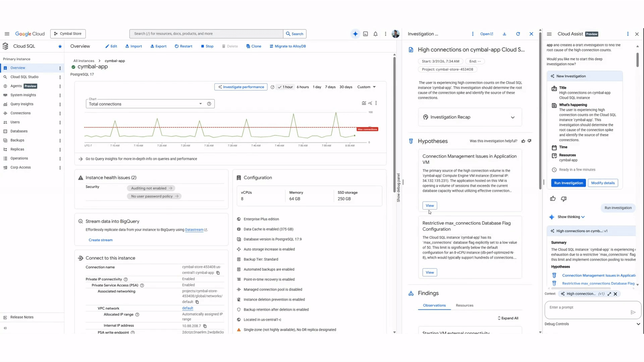Give thumbs up in Cloud Assist chat
644x362 pixels.
pos(553,199)
